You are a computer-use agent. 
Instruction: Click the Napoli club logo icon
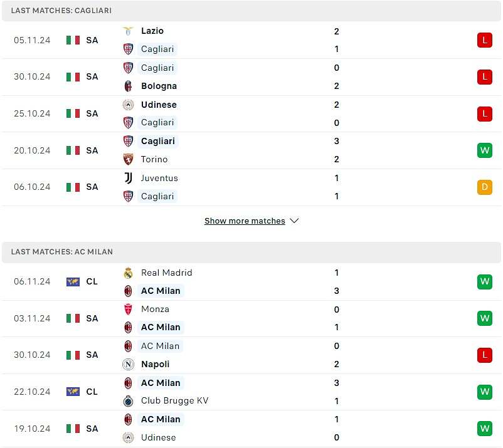click(128, 365)
